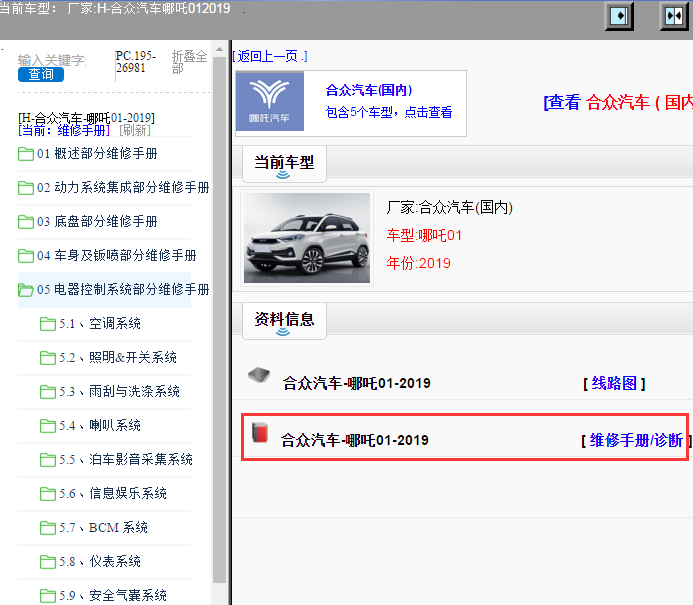Open 5.9、安全气囊系统

point(113,596)
